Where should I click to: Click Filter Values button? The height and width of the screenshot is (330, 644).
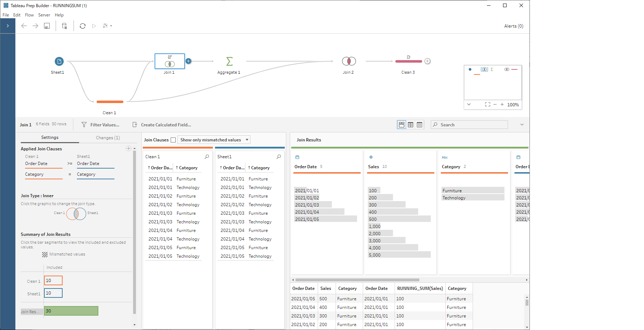pyautogui.click(x=101, y=125)
